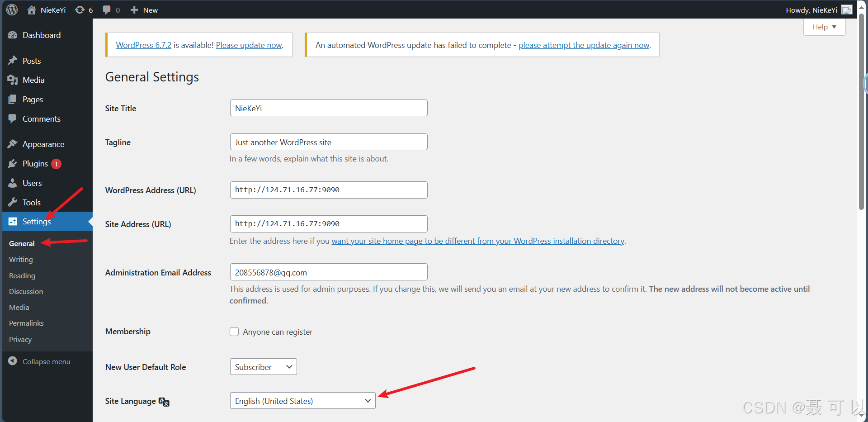Viewport: 868px width, 422px height.
Task: Click the Media sidebar icon
Action: tap(13, 80)
